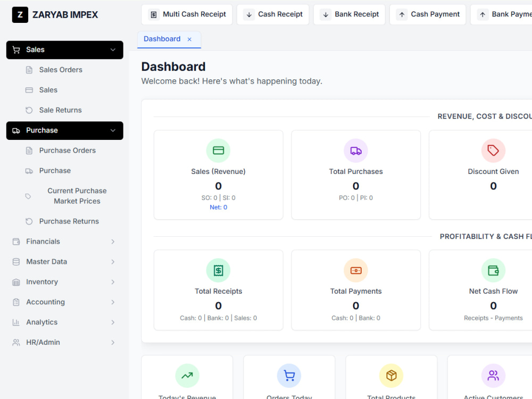The width and height of the screenshot is (532, 399).
Task: Click the Total Payments card
Action: (x=356, y=290)
